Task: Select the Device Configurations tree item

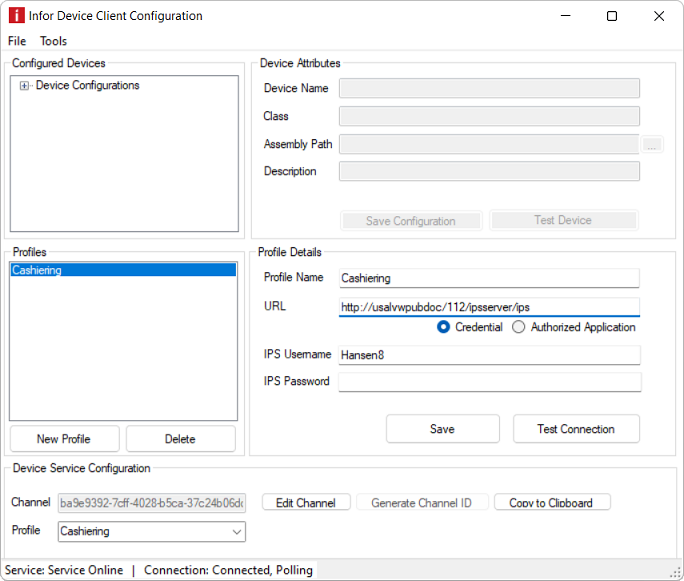Action: (x=88, y=86)
